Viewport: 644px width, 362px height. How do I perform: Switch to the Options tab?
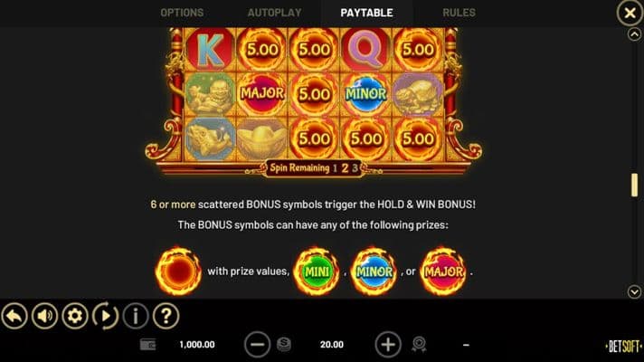click(182, 13)
